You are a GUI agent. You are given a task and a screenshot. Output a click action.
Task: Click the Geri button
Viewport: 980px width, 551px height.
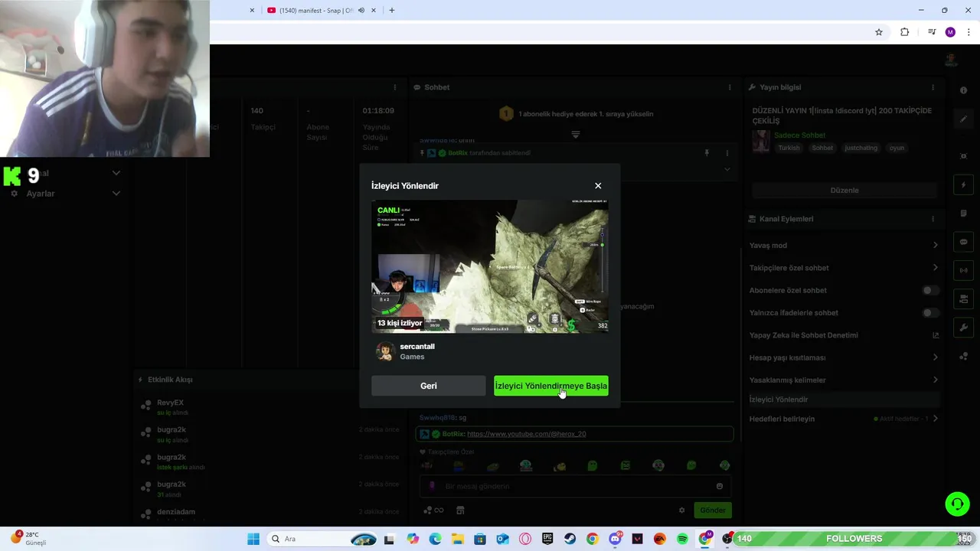pos(429,386)
